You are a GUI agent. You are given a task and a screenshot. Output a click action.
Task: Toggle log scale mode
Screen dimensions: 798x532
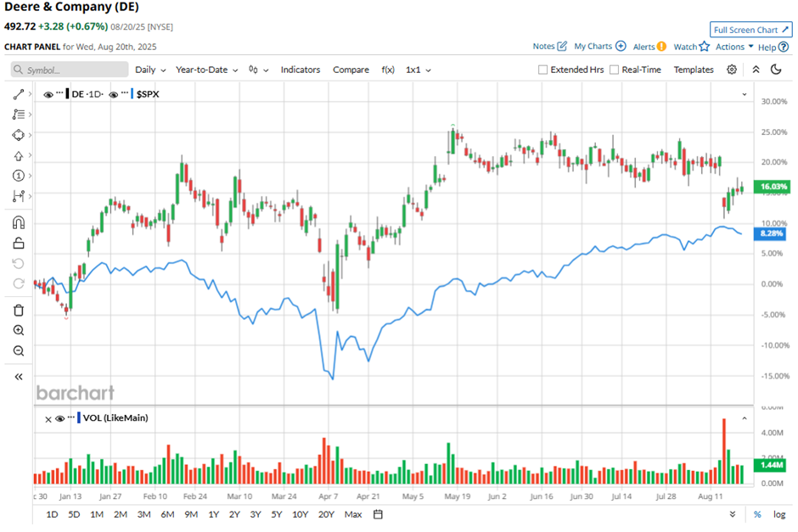[779, 514]
